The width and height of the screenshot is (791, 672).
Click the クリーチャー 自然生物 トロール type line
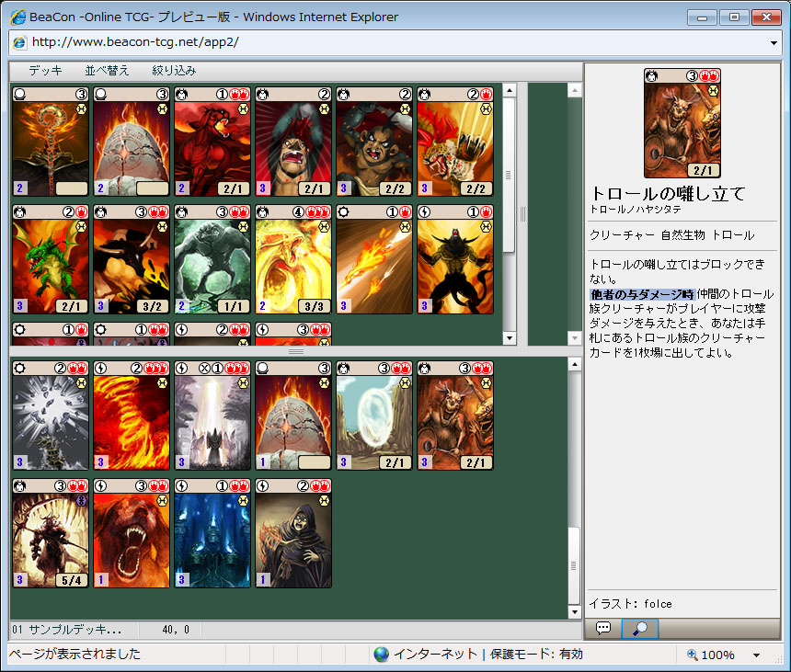click(x=672, y=235)
